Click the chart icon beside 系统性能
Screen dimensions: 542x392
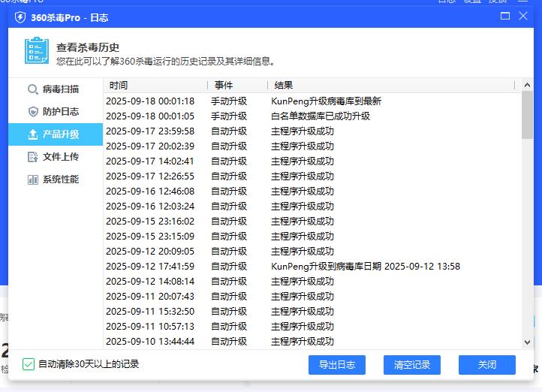tap(33, 179)
